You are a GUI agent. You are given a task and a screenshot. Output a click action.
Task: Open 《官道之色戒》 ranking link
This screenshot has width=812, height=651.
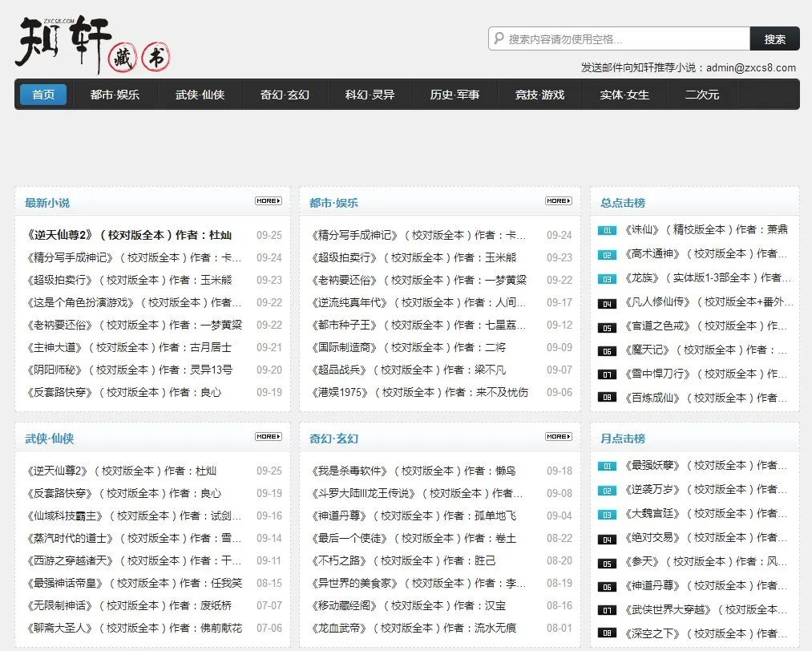point(706,326)
